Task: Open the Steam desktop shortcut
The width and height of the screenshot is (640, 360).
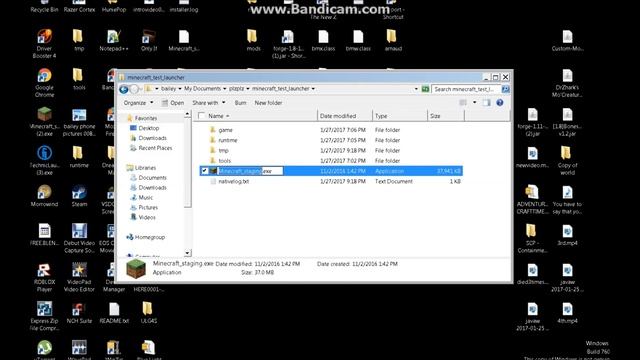Action: point(79,196)
